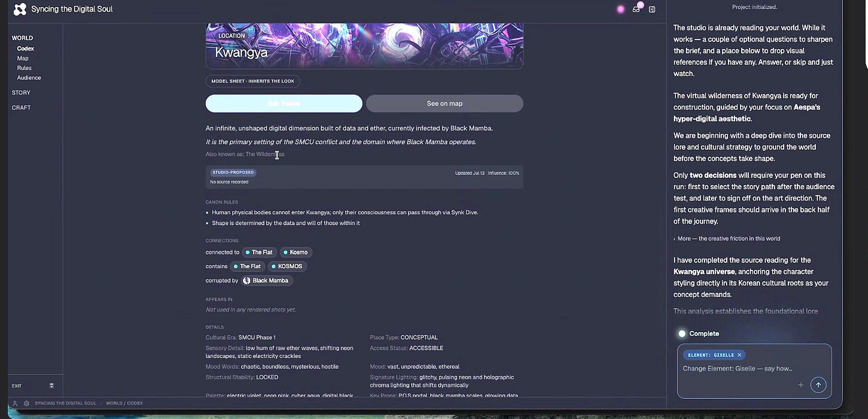Viewport: 868px width, 419px height.
Task: Click 'Project initialized.' message in chat
Action: 755,7
